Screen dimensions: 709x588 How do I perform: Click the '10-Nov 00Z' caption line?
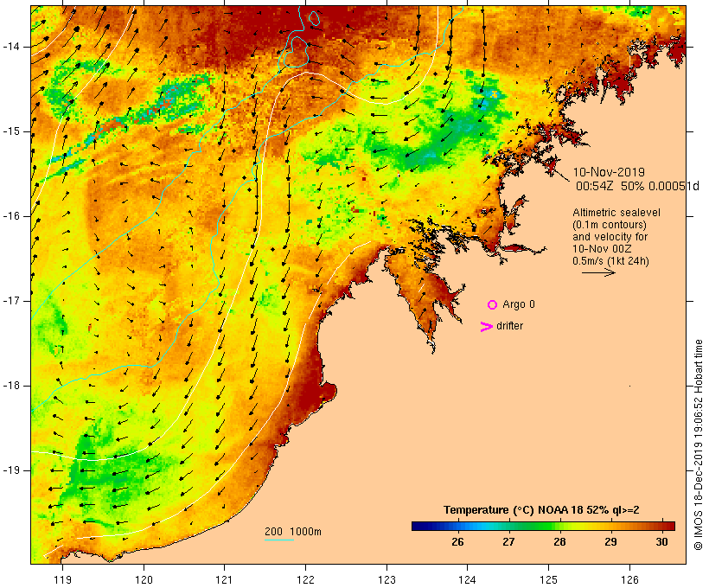click(602, 249)
